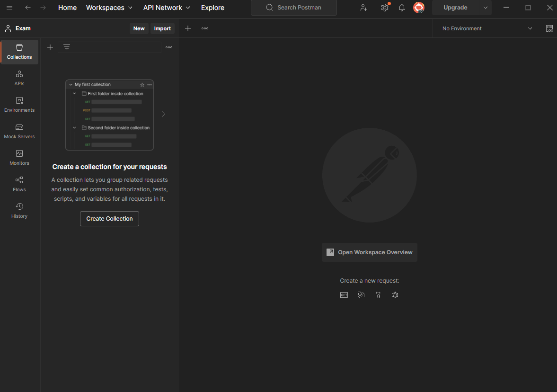Go back with the left arrow
Screen dimensions: 557x392
click(28, 8)
